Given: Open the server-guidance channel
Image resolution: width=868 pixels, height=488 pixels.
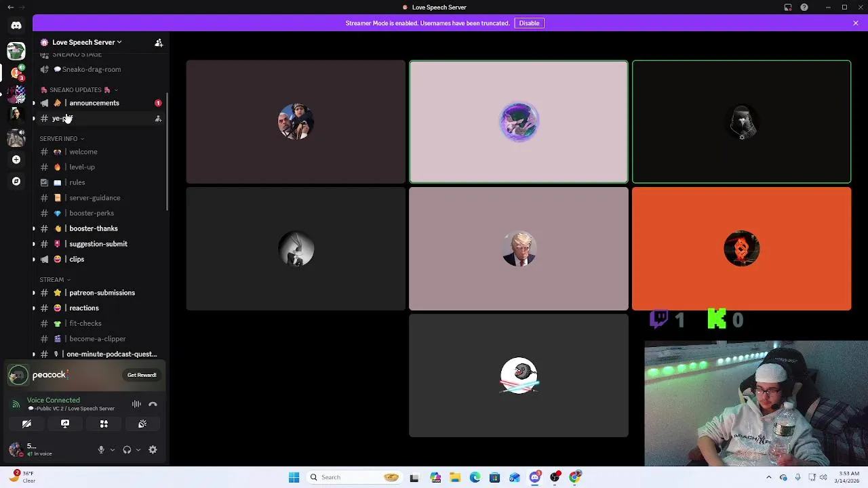Looking at the screenshot, I should pos(100,198).
